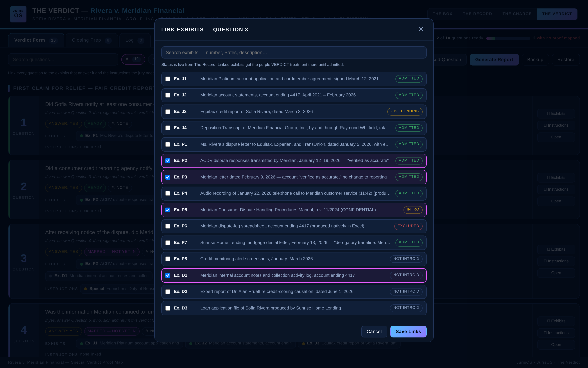
Task: Click the Ex. P7 description text
Action: click(x=295, y=243)
